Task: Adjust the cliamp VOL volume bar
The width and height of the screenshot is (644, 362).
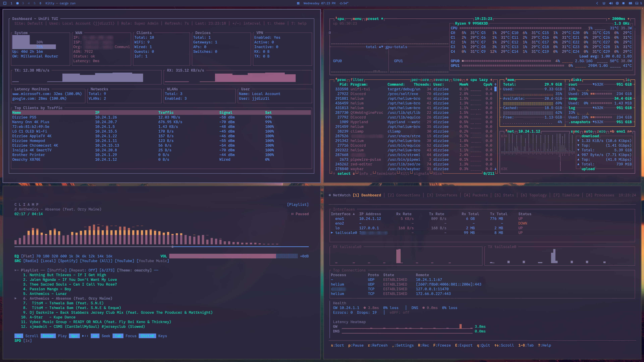Action: pos(233,256)
